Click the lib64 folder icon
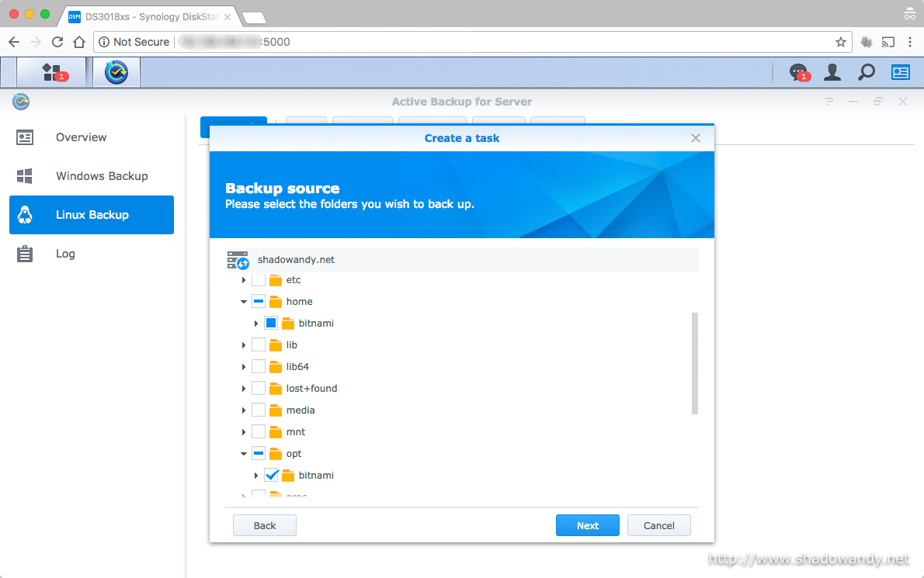 click(275, 367)
